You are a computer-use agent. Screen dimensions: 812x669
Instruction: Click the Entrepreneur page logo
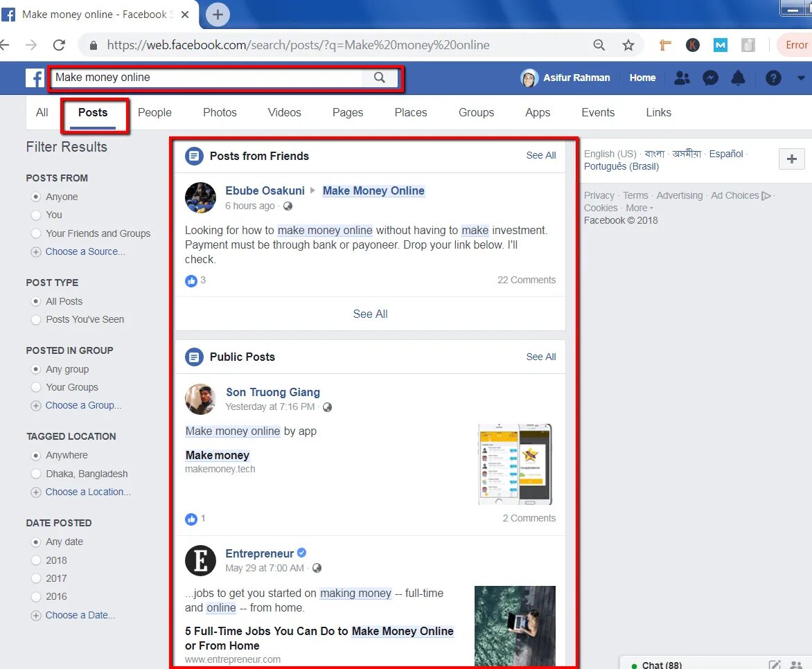[200, 561]
